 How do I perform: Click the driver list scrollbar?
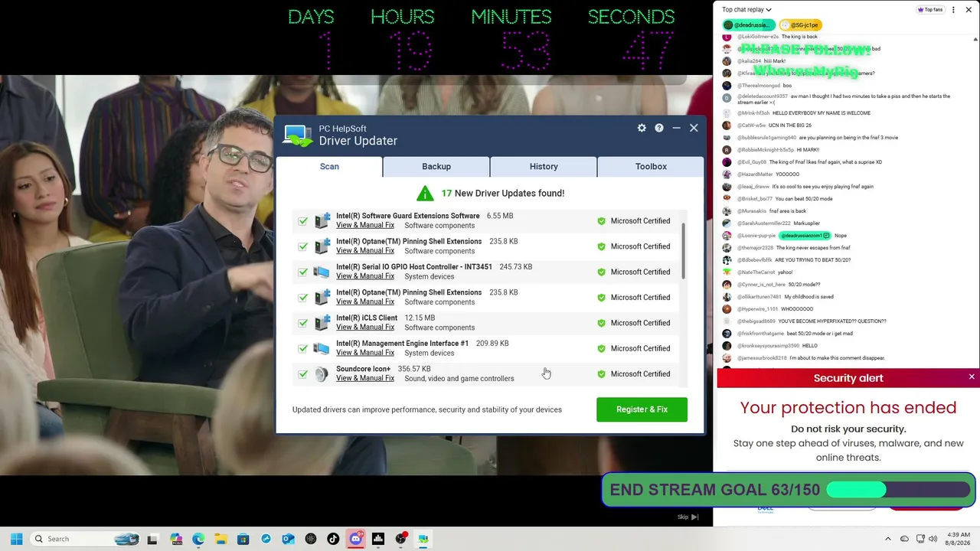pyautogui.click(x=683, y=250)
